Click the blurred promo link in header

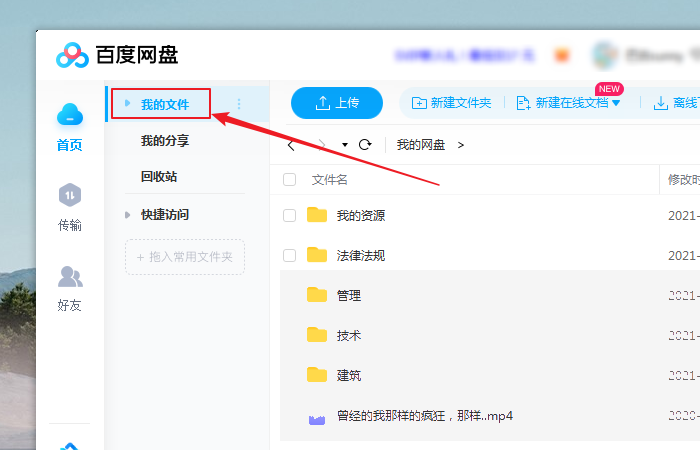tap(464, 55)
